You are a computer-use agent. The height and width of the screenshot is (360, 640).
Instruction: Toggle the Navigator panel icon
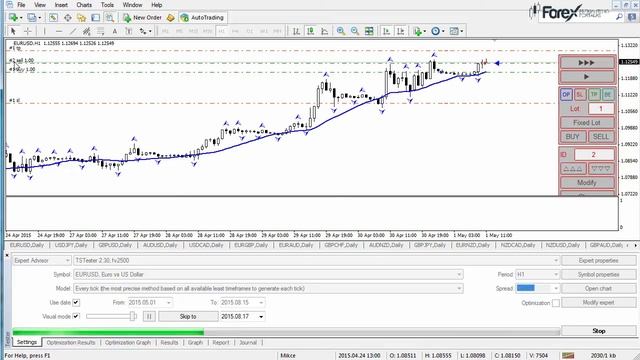click(82, 18)
